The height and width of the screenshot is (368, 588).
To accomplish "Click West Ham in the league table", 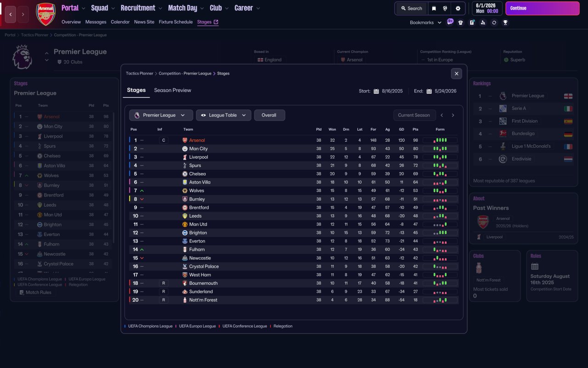I will pyautogui.click(x=200, y=275).
